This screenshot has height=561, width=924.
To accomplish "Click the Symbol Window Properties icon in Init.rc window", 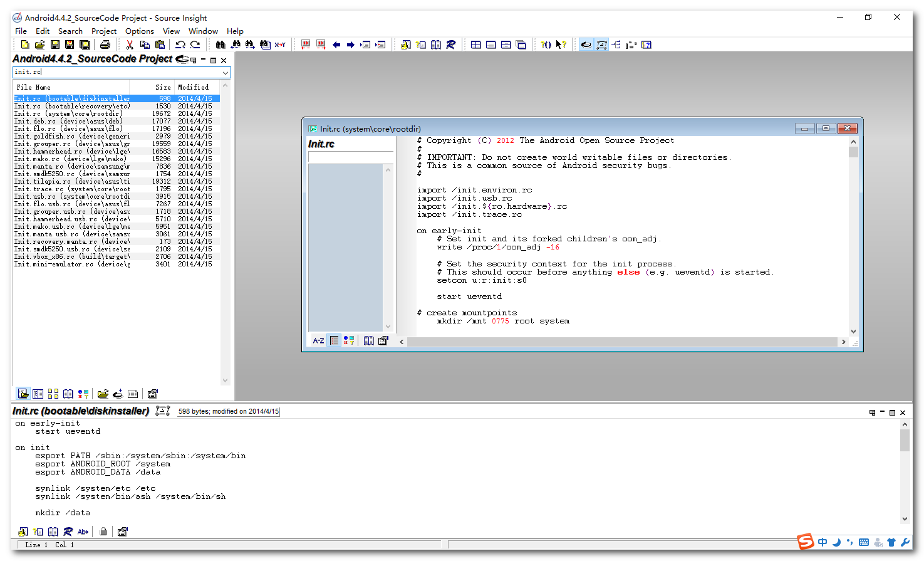I will 383,340.
